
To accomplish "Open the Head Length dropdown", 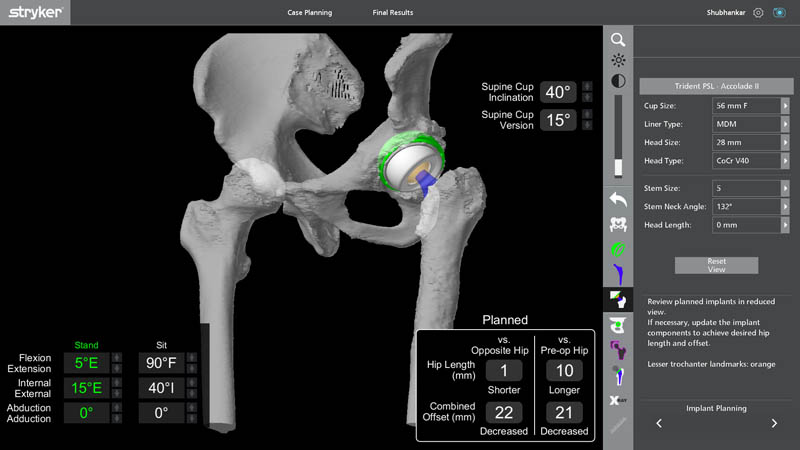I will coord(785,225).
